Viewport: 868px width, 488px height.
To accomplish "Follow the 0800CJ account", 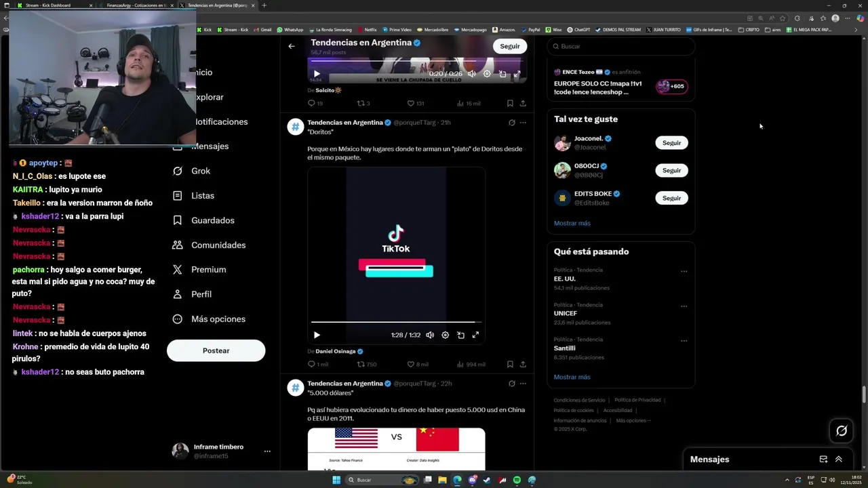I will point(671,170).
